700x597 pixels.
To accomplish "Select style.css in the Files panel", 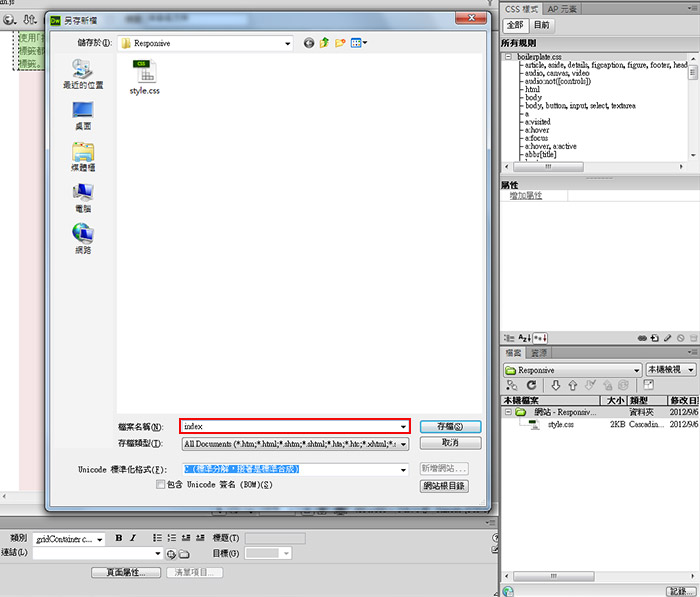I will (561, 424).
